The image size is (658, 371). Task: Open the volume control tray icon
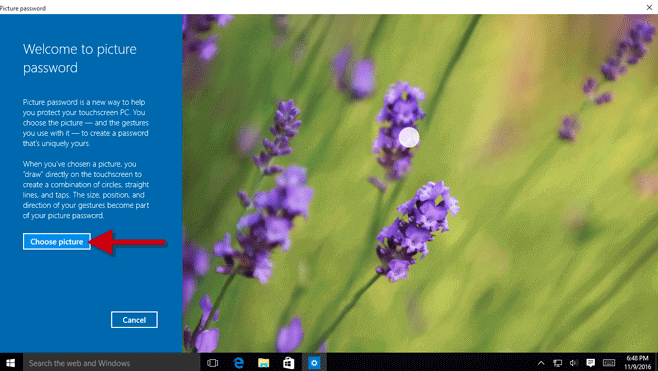click(574, 363)
